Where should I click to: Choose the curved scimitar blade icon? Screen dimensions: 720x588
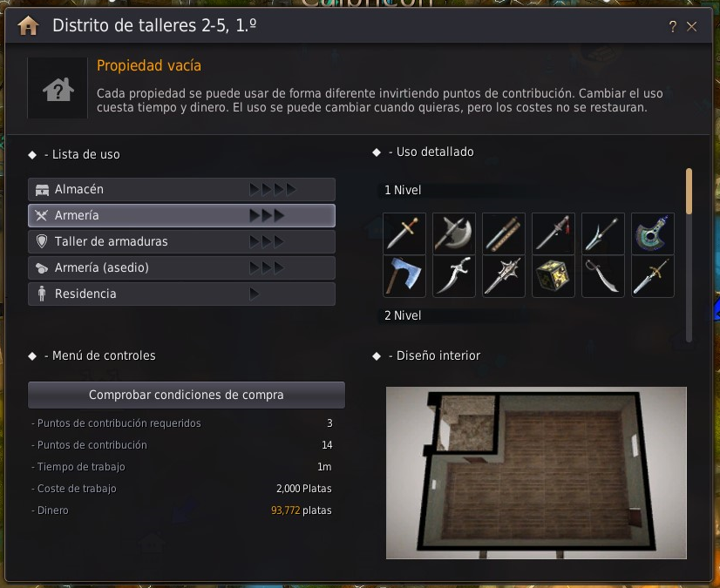pyautogui.click(x=602, y=276)
